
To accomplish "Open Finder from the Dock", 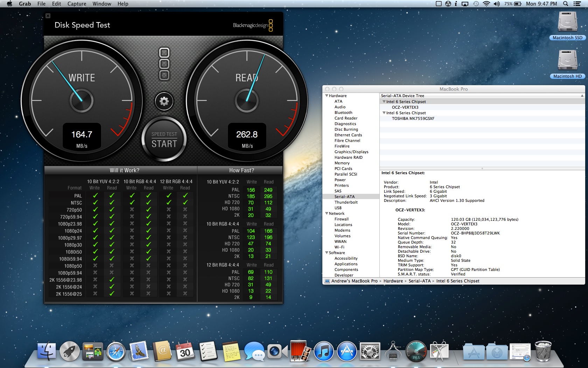I will (x=47, y=351).
